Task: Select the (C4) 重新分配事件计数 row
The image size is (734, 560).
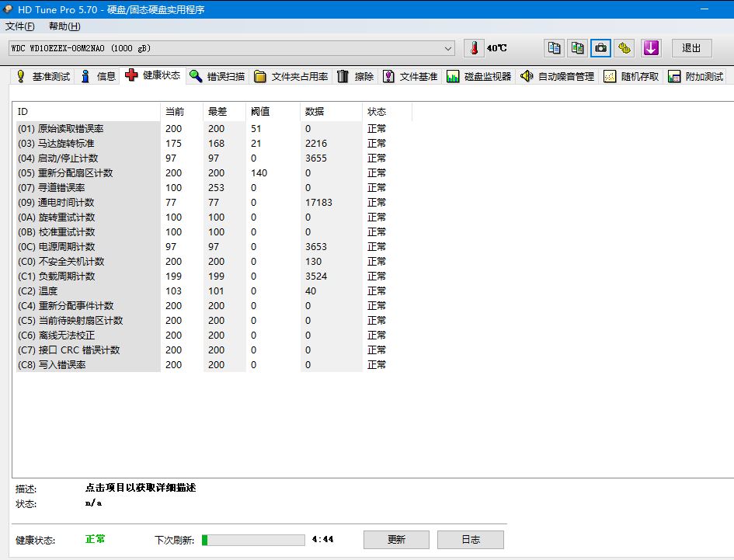Action: 213,306
